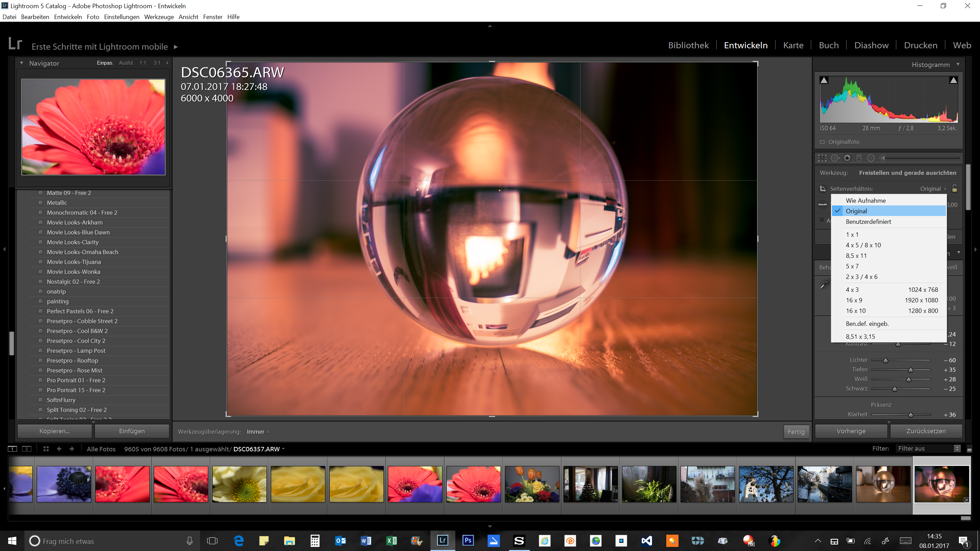The image size is (980, 551).
Task: Go back with the filmstrip left arrow
Action: pos(59,449)
